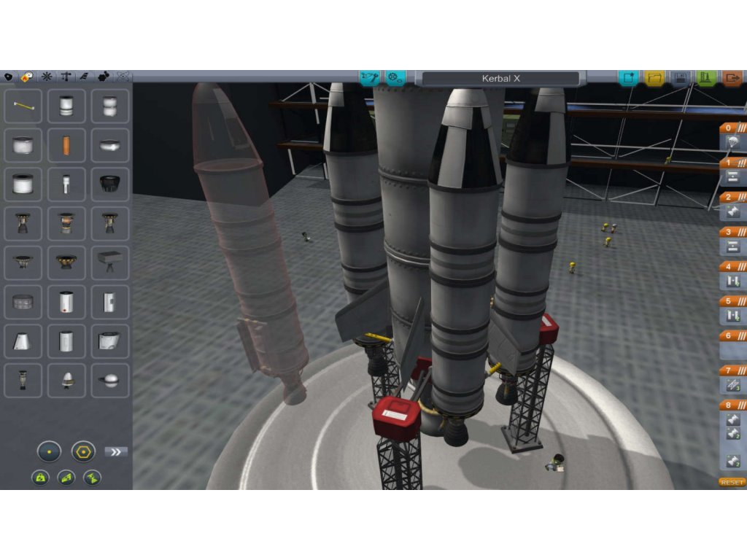
Task: Open the greyed-out Science parts category tab
Action: 123,77
